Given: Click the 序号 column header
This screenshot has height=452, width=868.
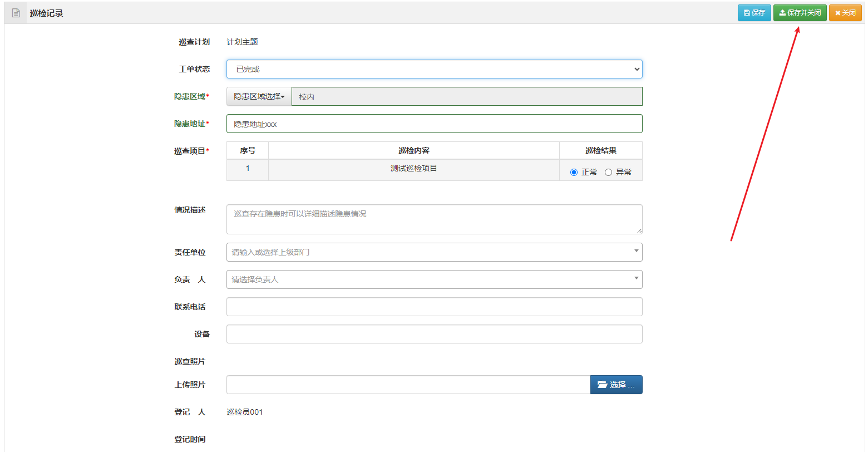Looking at the screenshot, I should tap(248, 151).
